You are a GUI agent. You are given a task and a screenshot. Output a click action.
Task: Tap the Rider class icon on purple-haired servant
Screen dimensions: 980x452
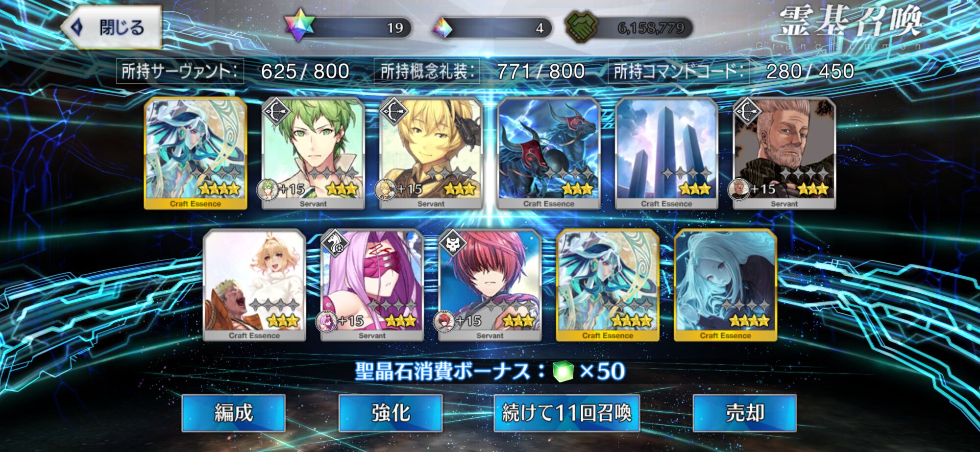pyautogui.click(x=335, y=243)
